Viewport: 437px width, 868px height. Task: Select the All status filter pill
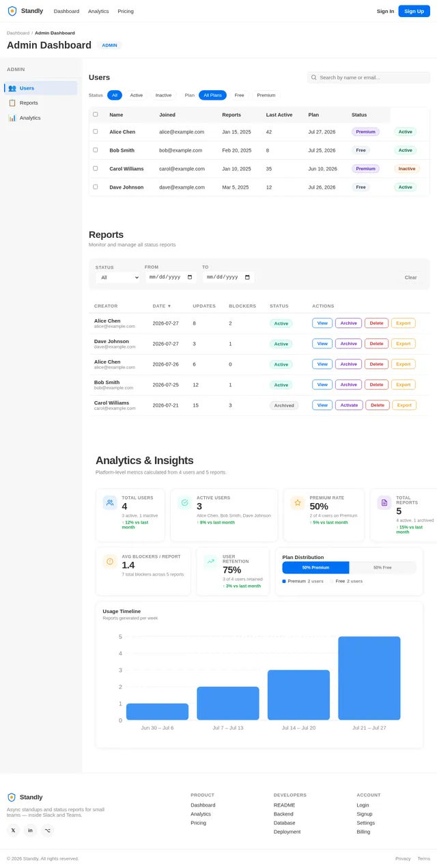115,95
